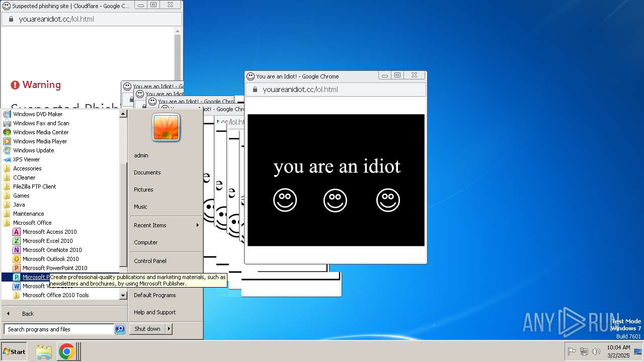Click the smiley favicon in front Idiot window title
644x362 pixels.
251,76
